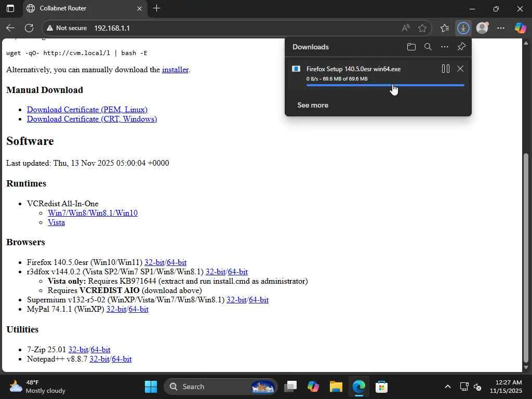Close the Collabnet Router tab
This screenshot has width=532, height=399.
point(139,8)
